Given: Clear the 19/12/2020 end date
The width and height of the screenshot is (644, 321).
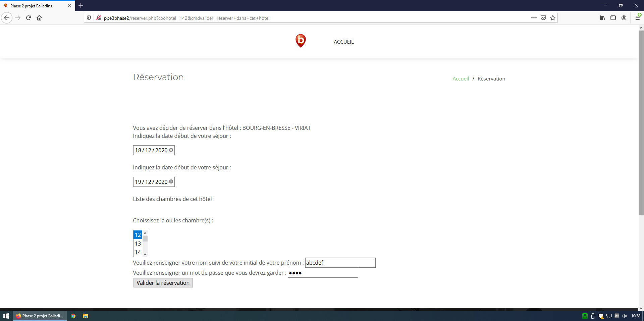Looking at the screenshot, I should tap(171, 181).
